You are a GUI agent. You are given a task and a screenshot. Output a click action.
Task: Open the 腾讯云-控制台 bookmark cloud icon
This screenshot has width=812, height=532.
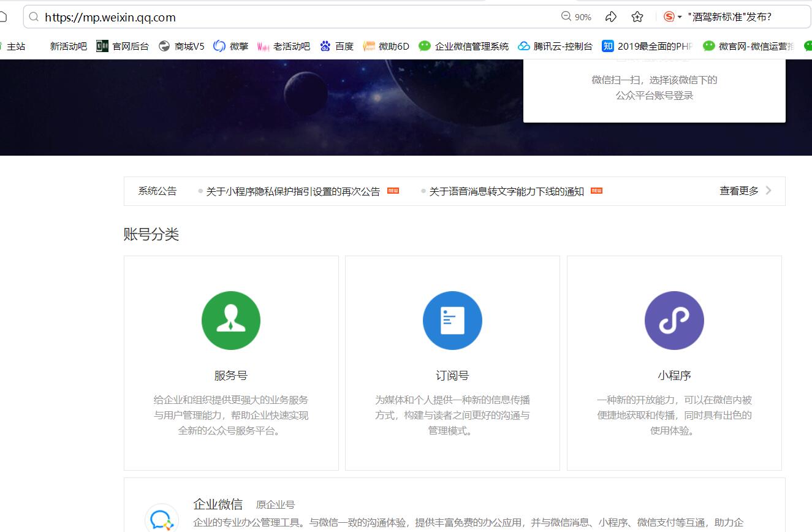tap(523, 46)
